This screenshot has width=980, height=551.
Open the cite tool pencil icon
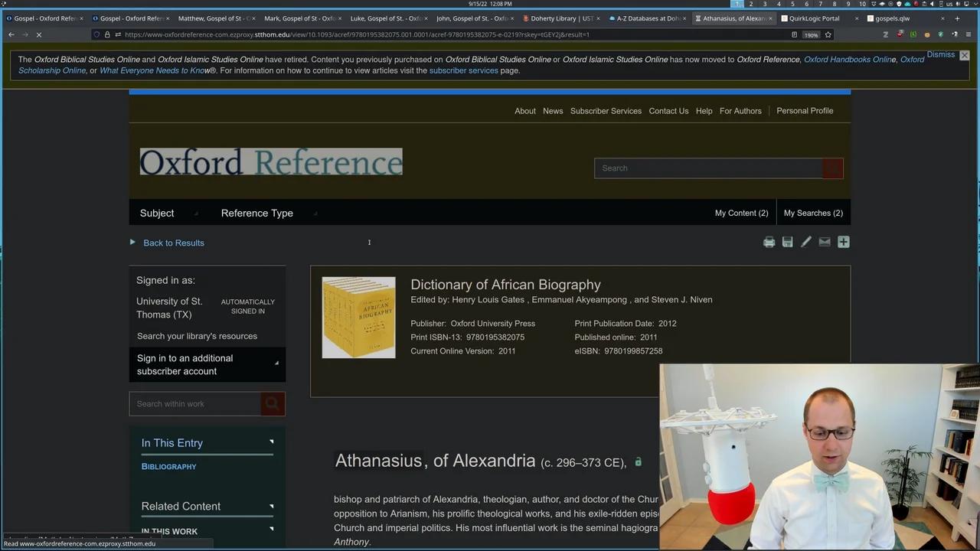[805, 242]
